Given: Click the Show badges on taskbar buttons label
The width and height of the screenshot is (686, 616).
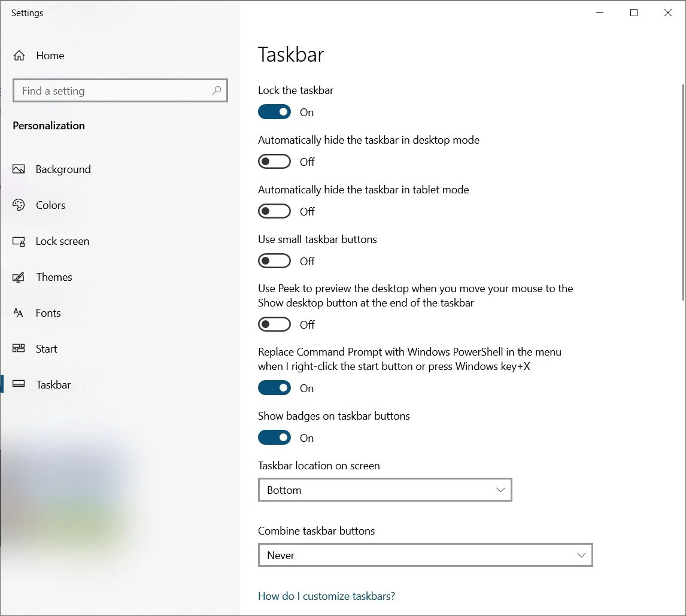Looking at the screenshot, I should click(334, 415).
